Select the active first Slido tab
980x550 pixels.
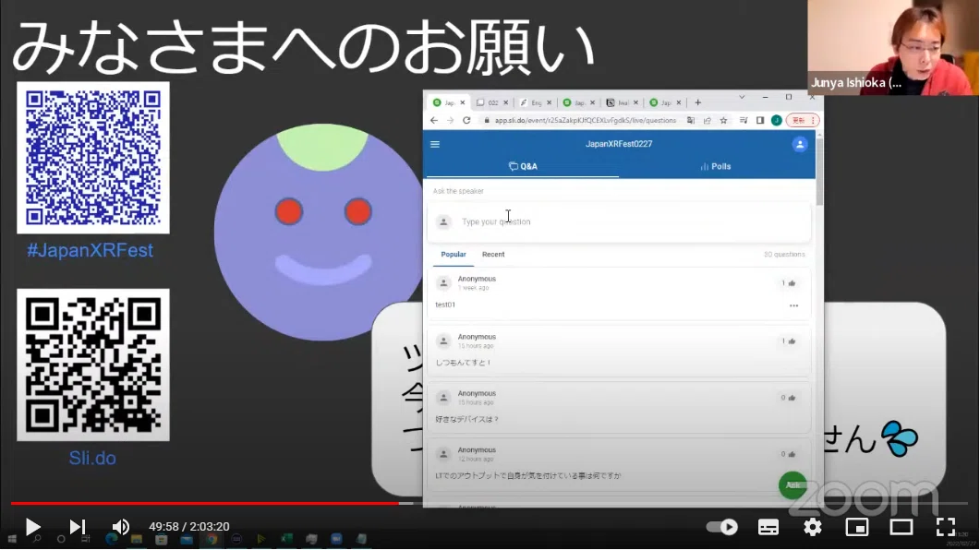(x=447, y=102)
